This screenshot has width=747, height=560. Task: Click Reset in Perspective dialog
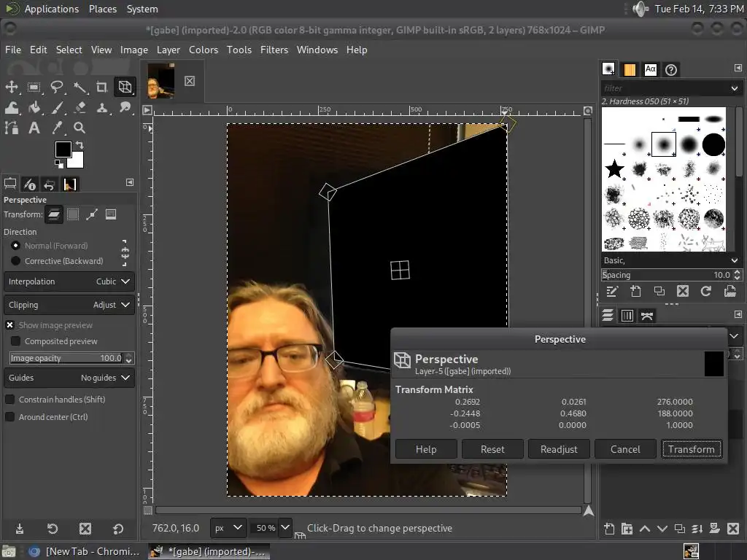492,449
